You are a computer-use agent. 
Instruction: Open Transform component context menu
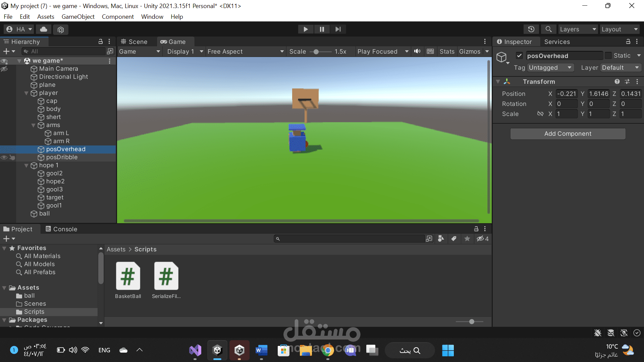click(x=637, y=81)
